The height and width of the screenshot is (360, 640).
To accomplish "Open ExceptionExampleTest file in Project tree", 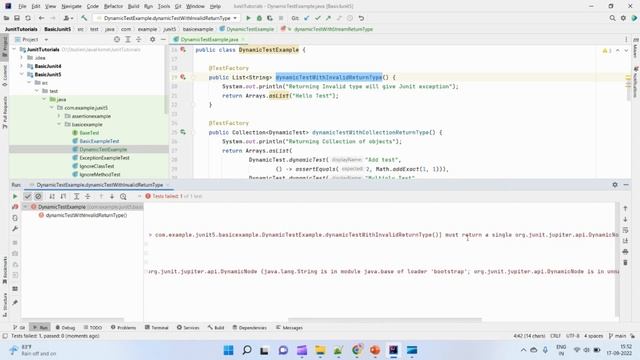I will (x=104, y=158).
